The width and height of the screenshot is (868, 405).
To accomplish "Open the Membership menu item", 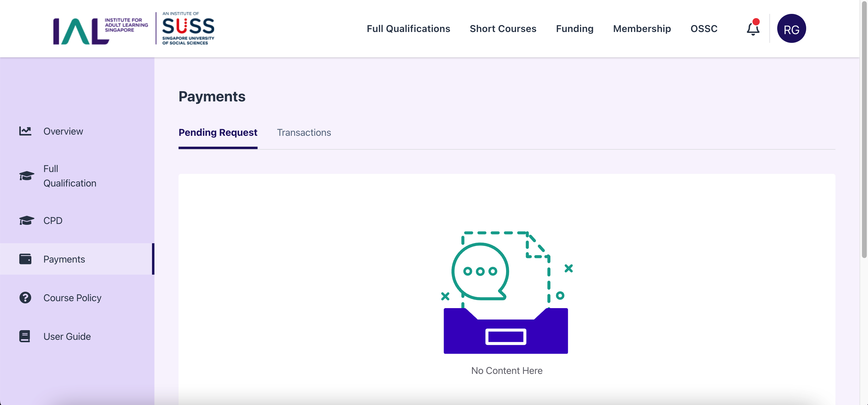I will 642,29.
